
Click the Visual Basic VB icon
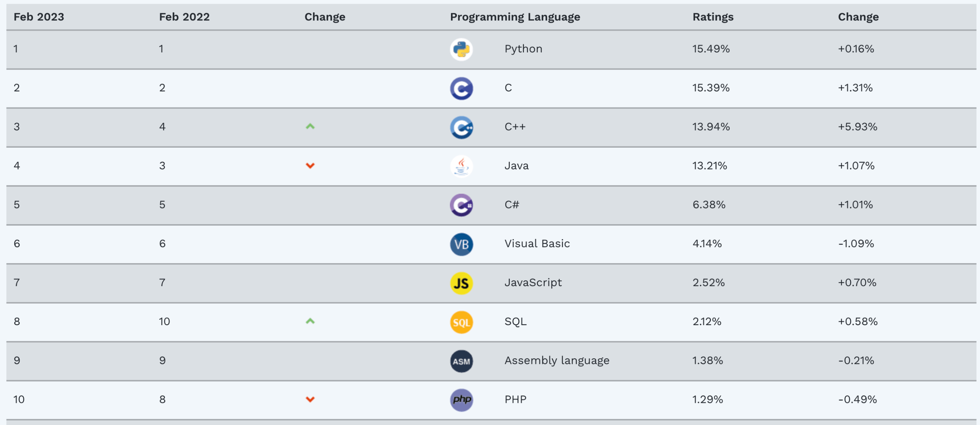tap(461, 244)
